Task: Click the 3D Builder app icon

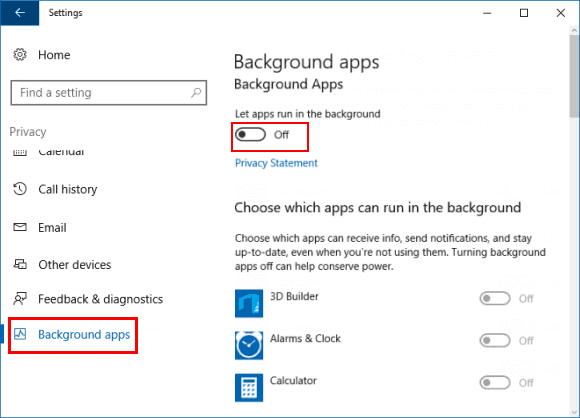Action: pos(249,303)
